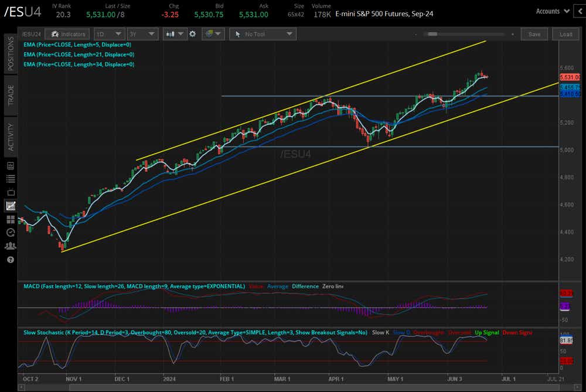Open chart settings gear icon
586x392 pixels.
click(192, 34)
